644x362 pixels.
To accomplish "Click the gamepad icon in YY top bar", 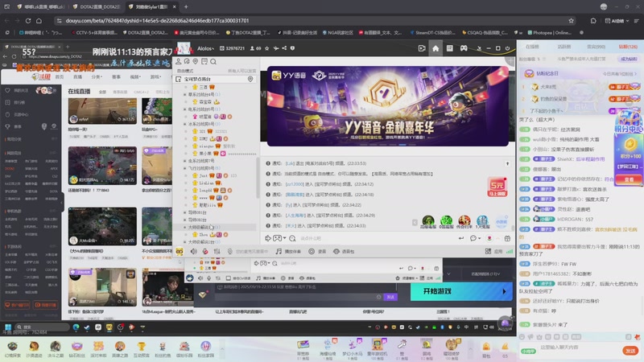I will (464, 48).
